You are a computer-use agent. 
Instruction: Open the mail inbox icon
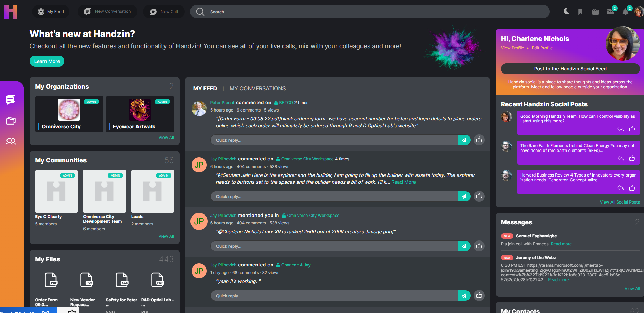[610, 12]
